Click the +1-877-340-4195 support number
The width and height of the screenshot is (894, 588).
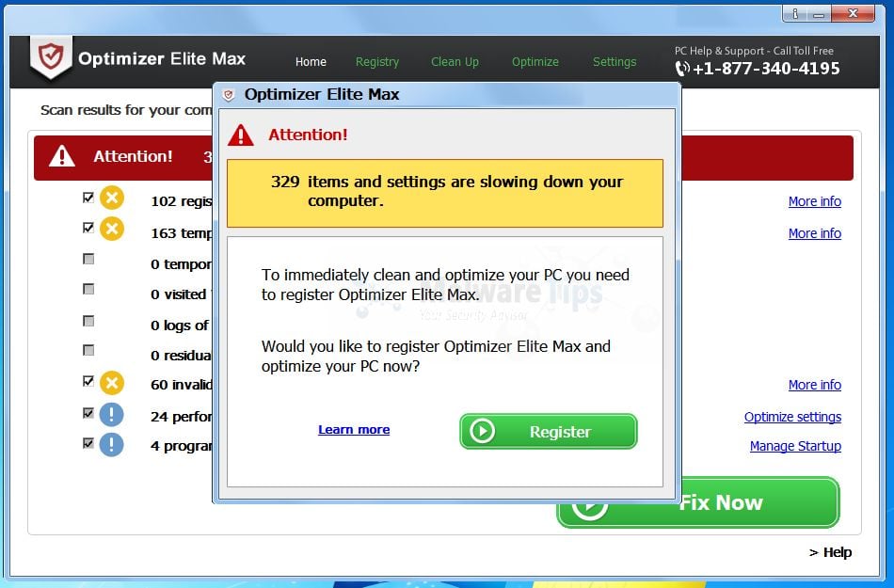tap(766, 69)
